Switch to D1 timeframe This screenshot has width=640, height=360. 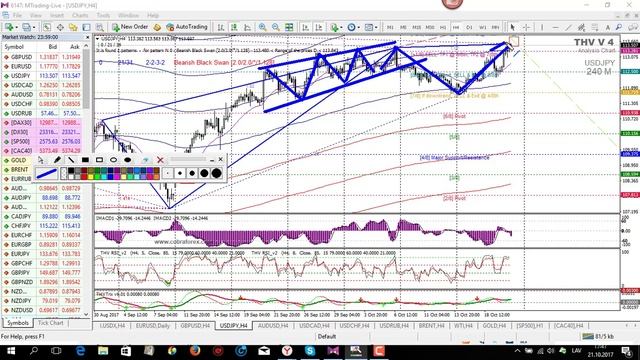(x=469, y=27)
